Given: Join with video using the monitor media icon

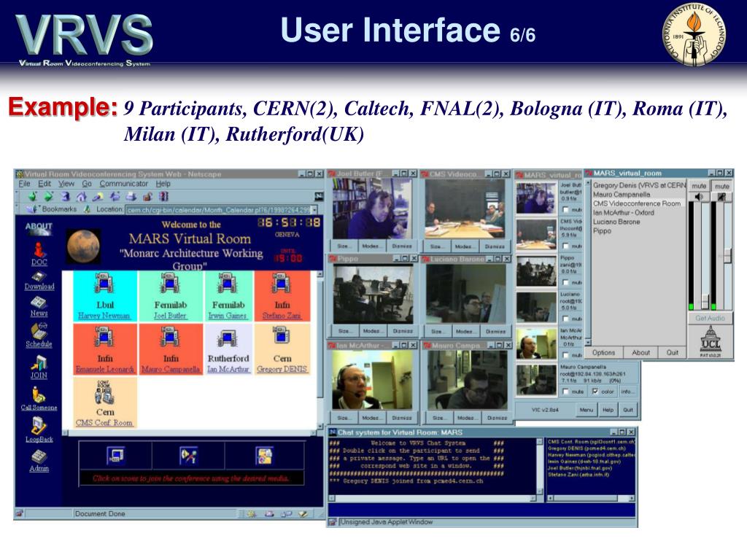Looking at the screenshot, I should coord(115,456).
